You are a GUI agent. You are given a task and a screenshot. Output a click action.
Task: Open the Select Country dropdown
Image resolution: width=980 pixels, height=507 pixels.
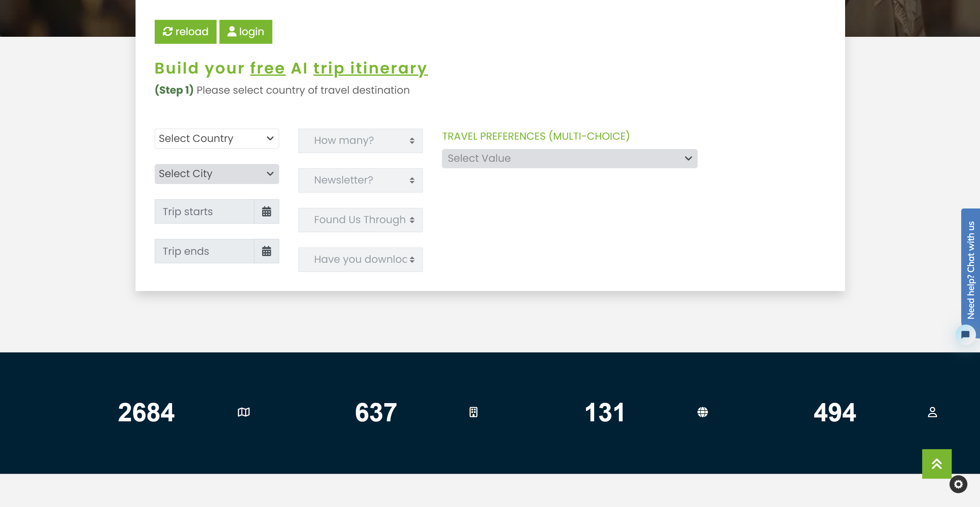(x=216, y=138)
